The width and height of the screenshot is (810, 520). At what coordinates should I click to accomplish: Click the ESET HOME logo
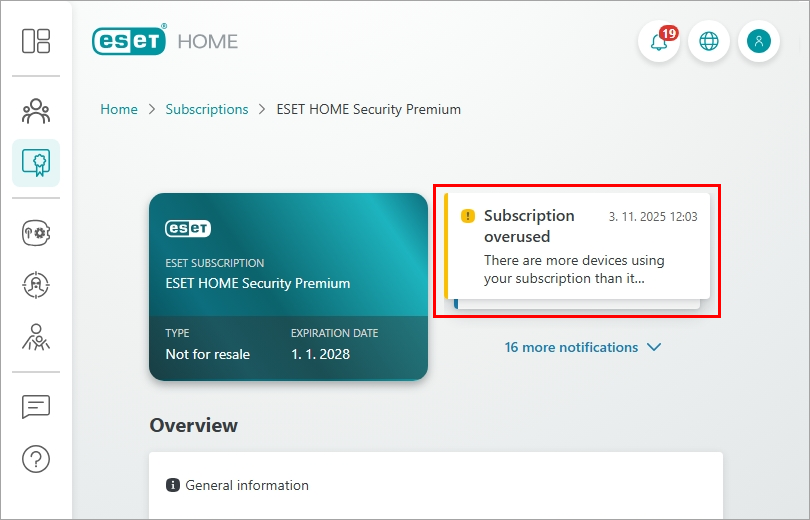pyautogui.click(x=165, y=41)
